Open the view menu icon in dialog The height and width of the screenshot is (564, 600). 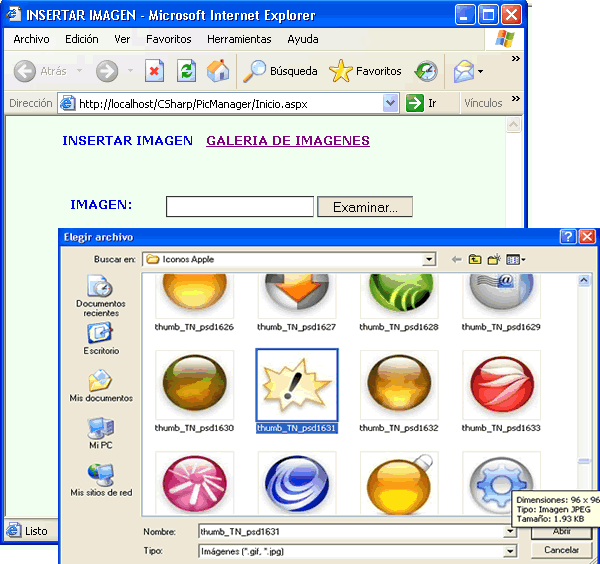pyautogui.click(x=515, y=260)
